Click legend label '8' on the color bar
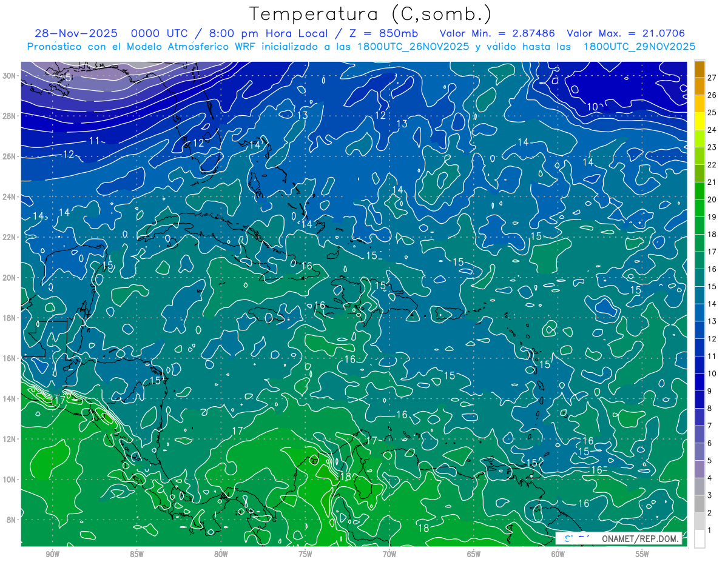 [710, 409]
